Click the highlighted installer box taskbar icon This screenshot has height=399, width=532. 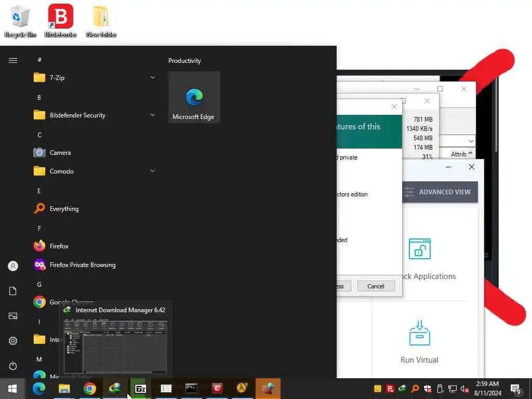(268, 389)
